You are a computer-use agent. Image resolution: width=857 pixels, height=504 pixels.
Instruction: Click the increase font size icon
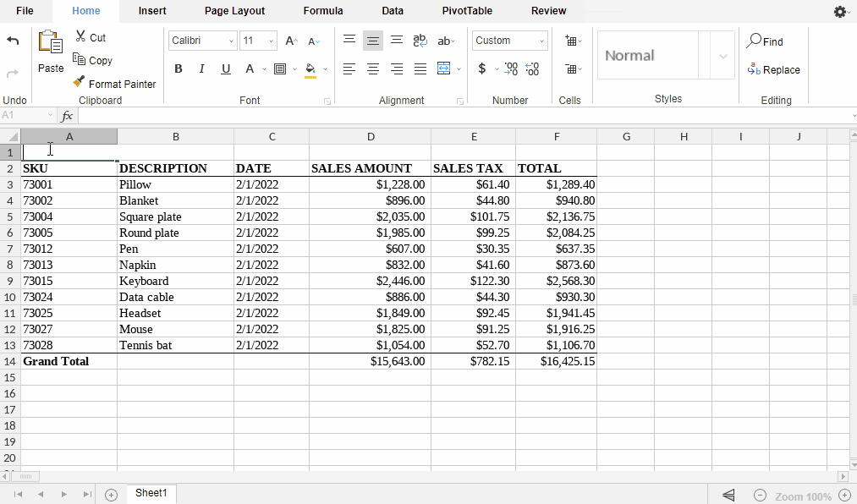291,41
